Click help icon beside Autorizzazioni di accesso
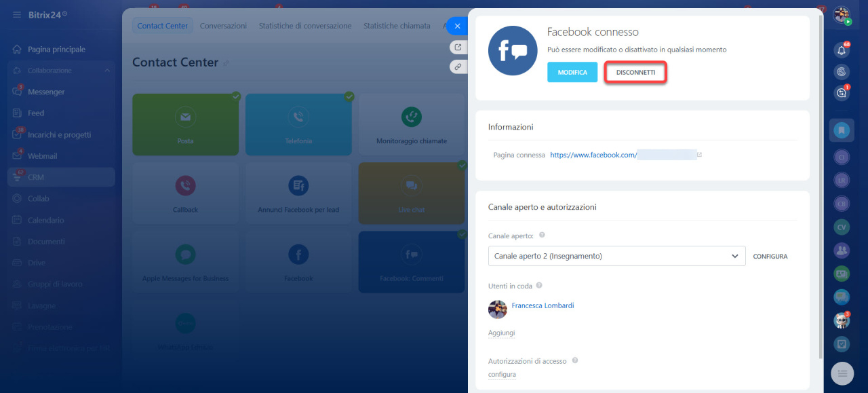This screenshot has height=393, width=868. pyautogui.click(x=575, y=361)
